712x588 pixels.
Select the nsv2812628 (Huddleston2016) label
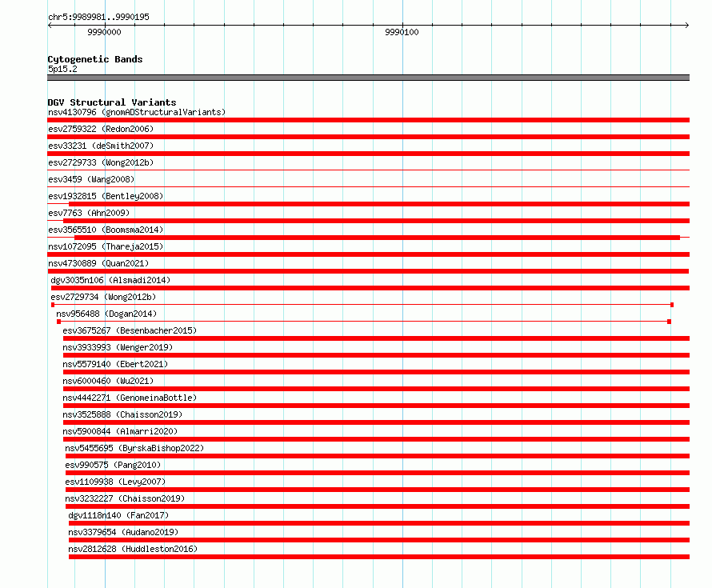click(x=133, y=549)
